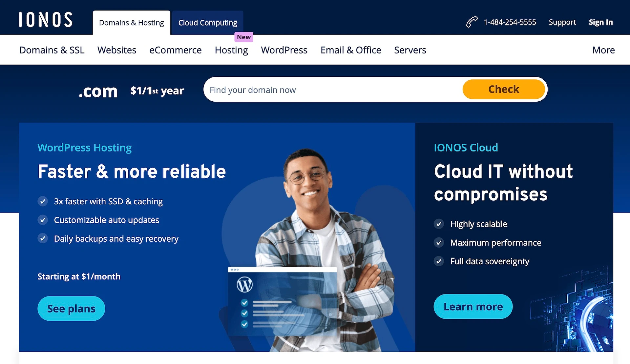Expand the Hosting submenu dropdown
Viewport: 630px width, 364px height.
(231, 50)
